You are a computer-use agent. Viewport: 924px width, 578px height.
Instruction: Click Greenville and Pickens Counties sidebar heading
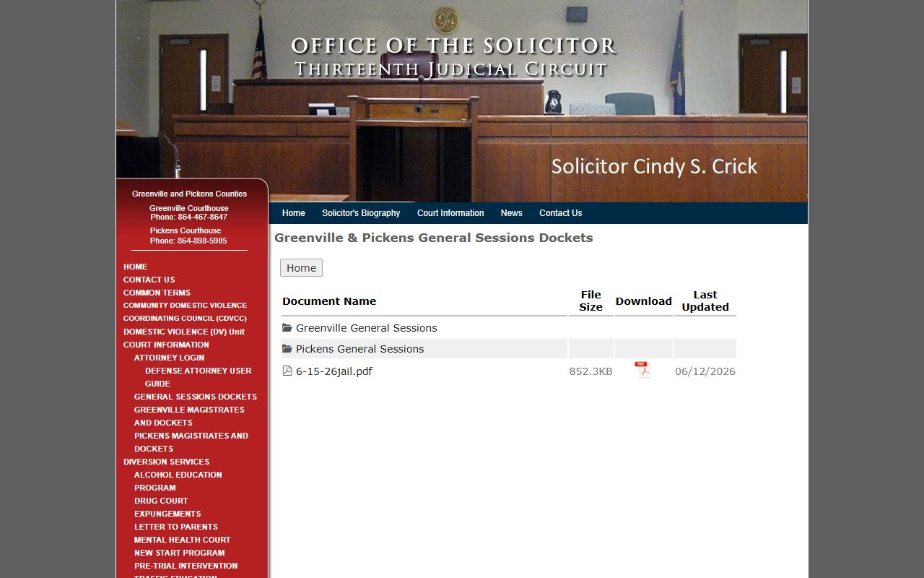tap(189, 194)
